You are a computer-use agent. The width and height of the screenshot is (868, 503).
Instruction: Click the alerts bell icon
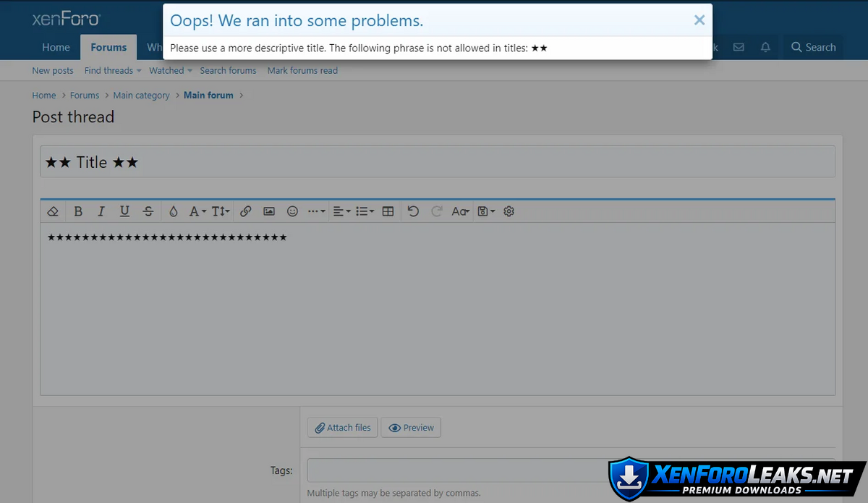pos(765,48)
